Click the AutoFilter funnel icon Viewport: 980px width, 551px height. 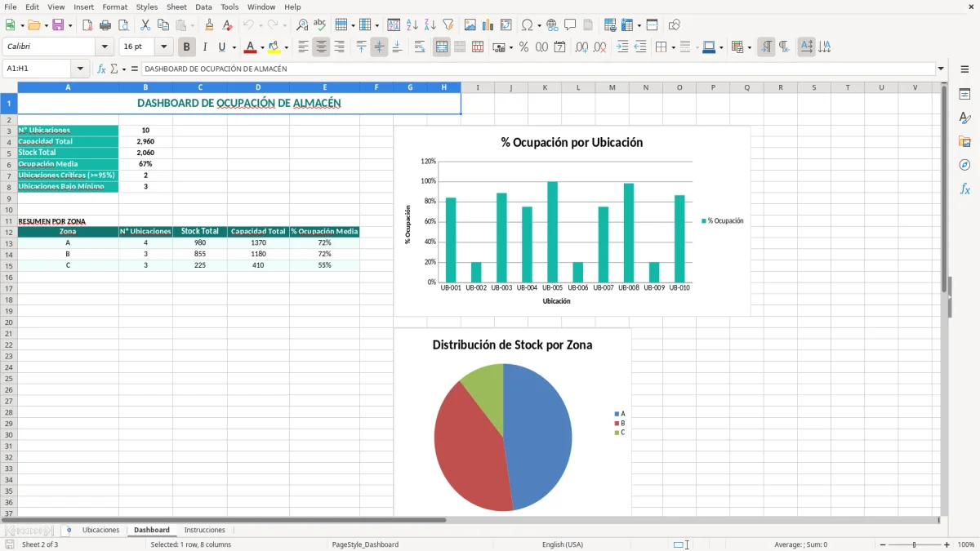[448, 25]
